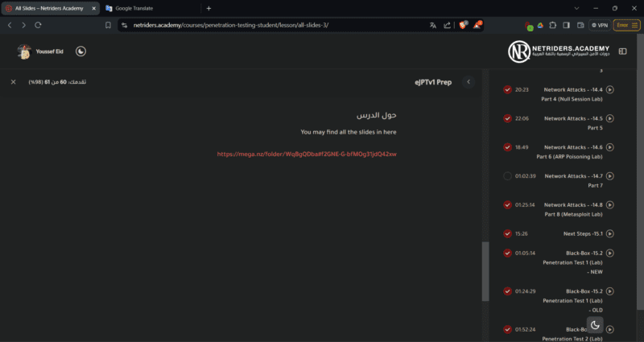
Task: Click the 01:02:39 duration text
Action: pos(526,175)
